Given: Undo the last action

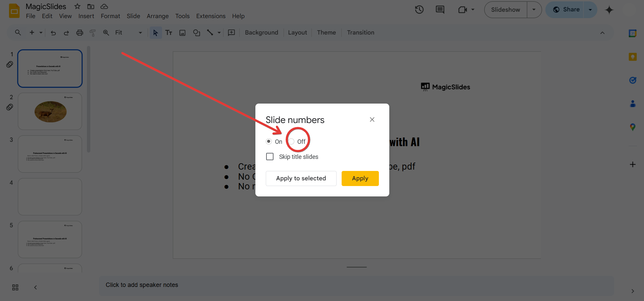Looking at the screenshot, I should [x=53, y=33].
